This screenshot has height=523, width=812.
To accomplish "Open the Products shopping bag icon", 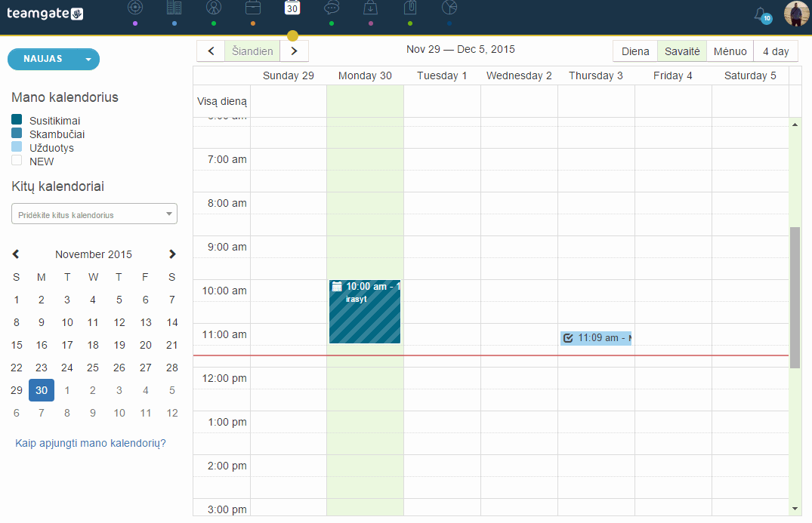I will 370,8.
